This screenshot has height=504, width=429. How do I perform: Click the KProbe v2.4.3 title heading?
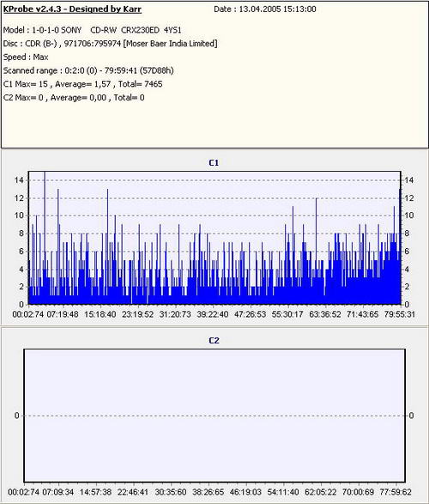72,9
